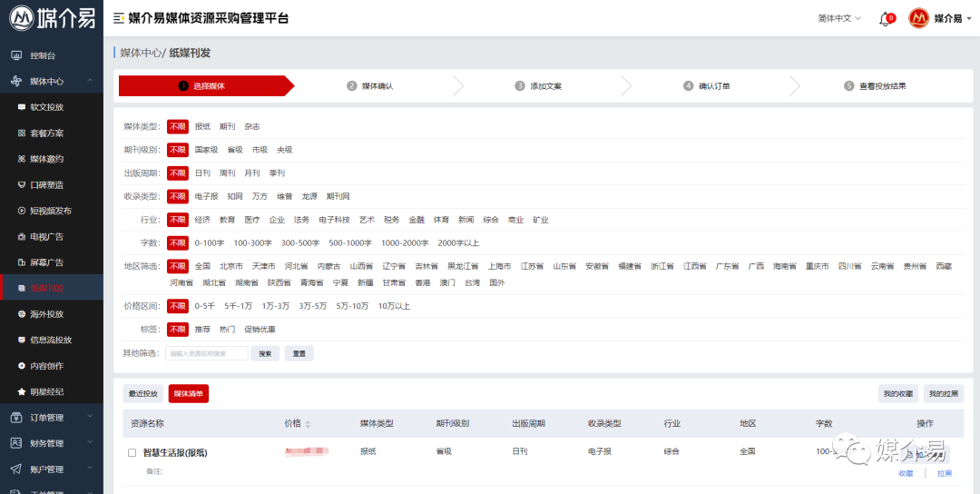This screenshot has width=980, height=494.
Task: Toggle the sidebar collapse hamburger icon
Action: tap(119, 18)
